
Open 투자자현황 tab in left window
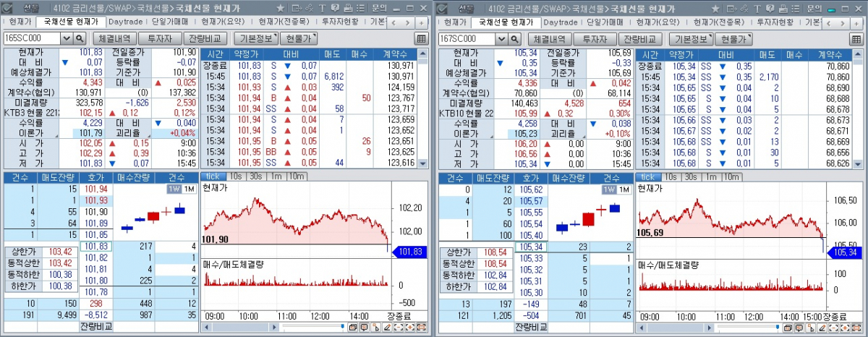(339, 22)
